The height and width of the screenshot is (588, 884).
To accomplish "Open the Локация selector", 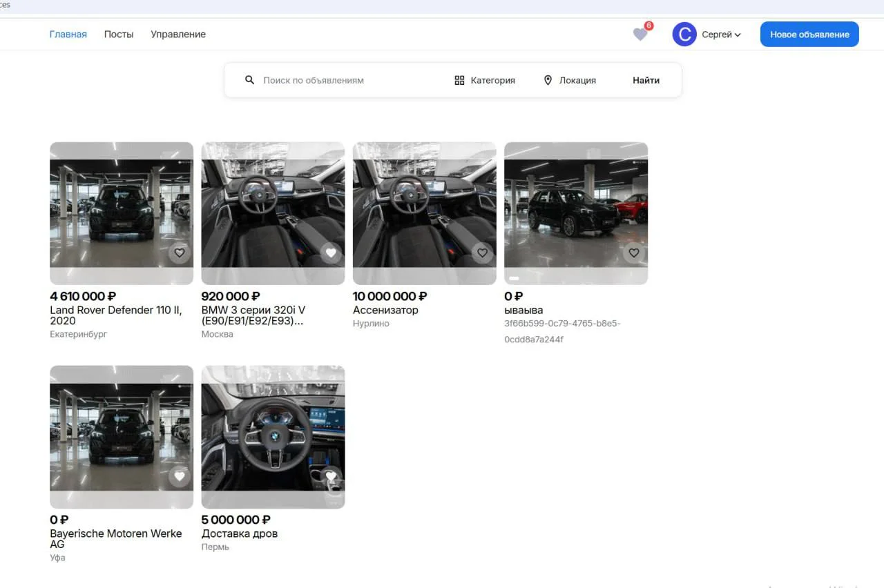I will coord(577,80).
